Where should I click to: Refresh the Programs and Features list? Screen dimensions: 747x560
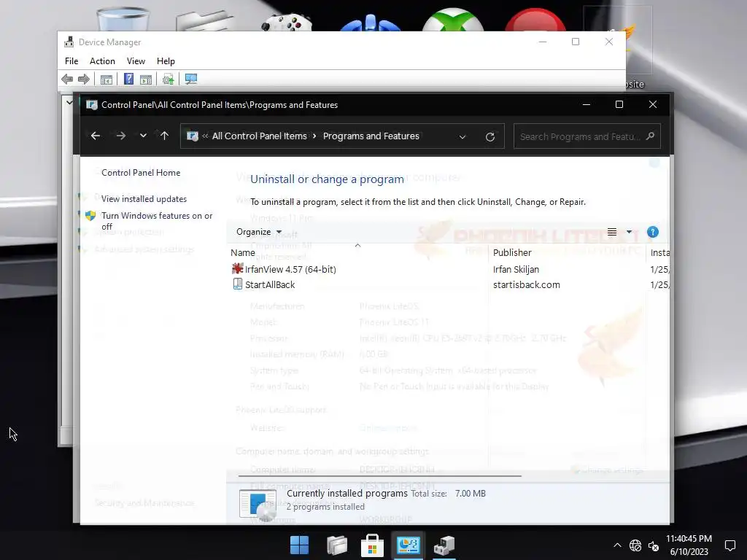(489, 137)
